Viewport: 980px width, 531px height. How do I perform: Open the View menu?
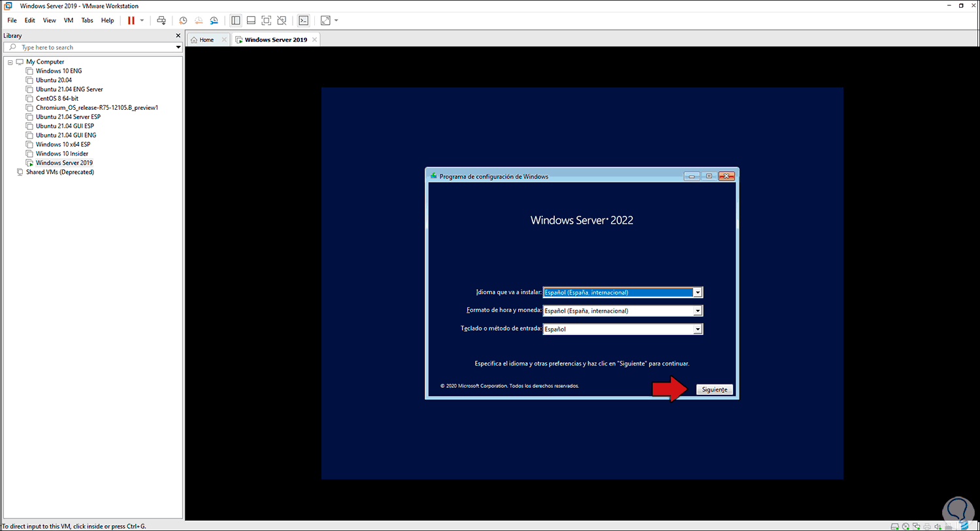pyautogui.click(x=50, y=20)
